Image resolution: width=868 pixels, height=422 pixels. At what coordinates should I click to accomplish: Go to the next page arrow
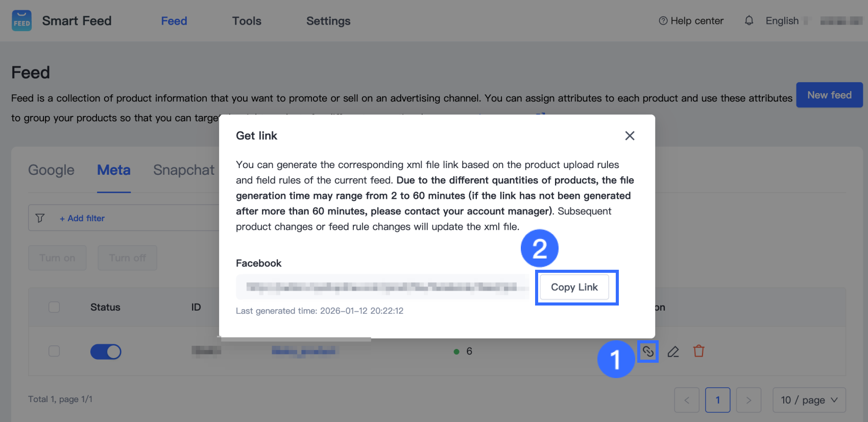tap(749, 400)
